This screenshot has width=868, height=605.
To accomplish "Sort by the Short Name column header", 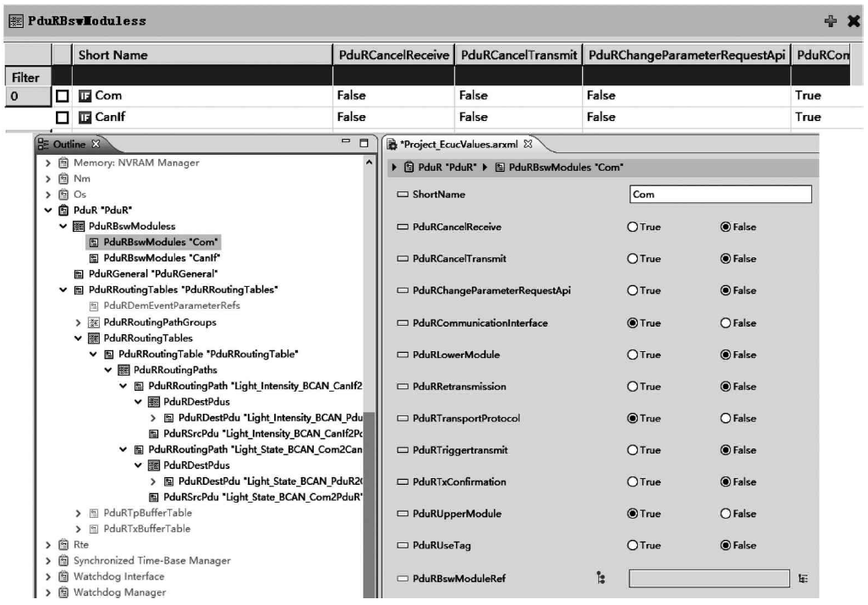I will point(201,55).
